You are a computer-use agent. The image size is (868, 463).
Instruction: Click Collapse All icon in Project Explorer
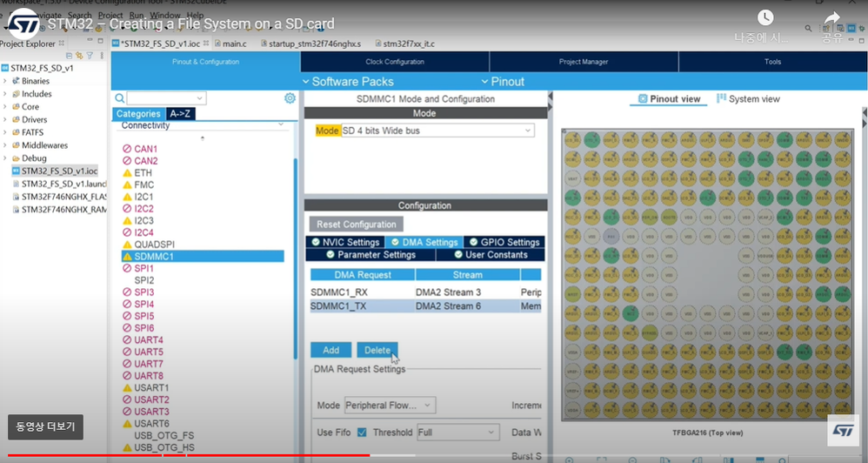(x=70, y=56)
